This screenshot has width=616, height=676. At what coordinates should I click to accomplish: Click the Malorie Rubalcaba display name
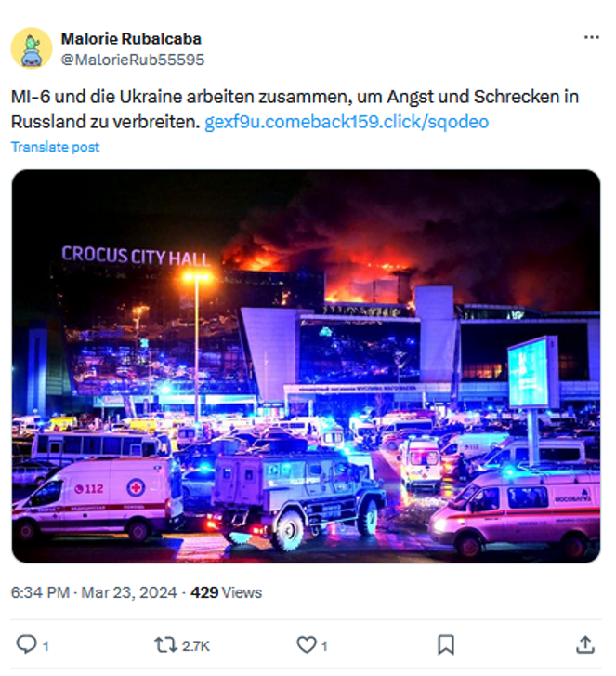tap(131, 39)
